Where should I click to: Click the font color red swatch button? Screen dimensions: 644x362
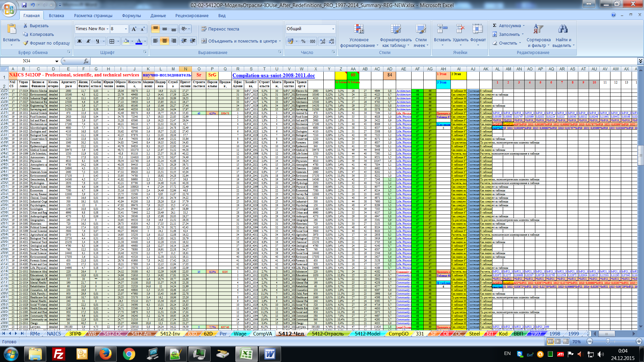tap(139, 41)
